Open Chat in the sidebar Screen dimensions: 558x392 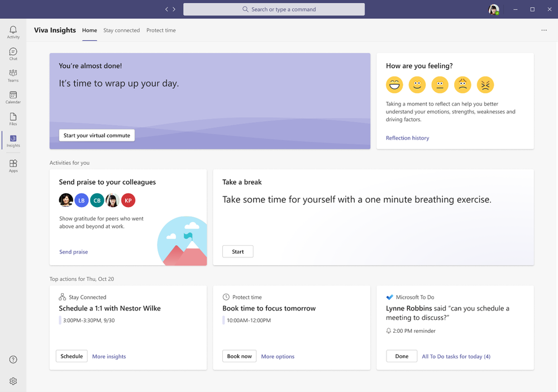click(13, 54)
